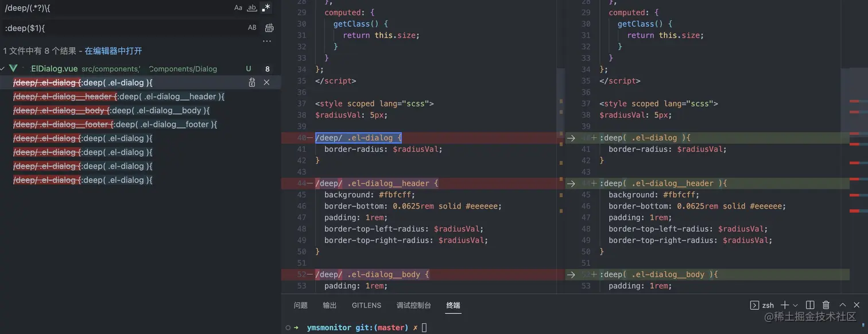Click the master branch name in the terminal prompt
Viewport: 868px width, 334px height.
point(391,328)
